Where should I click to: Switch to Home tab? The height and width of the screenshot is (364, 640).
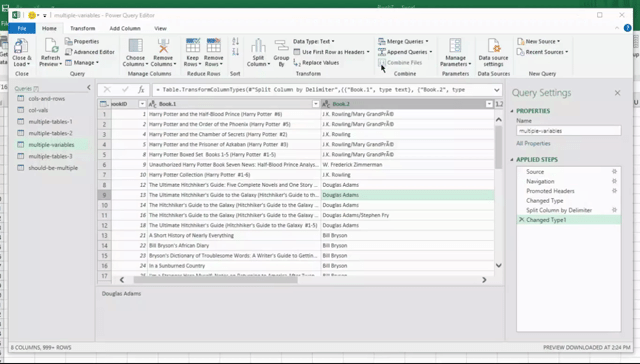pyautogui.click(x=49, y=28)
